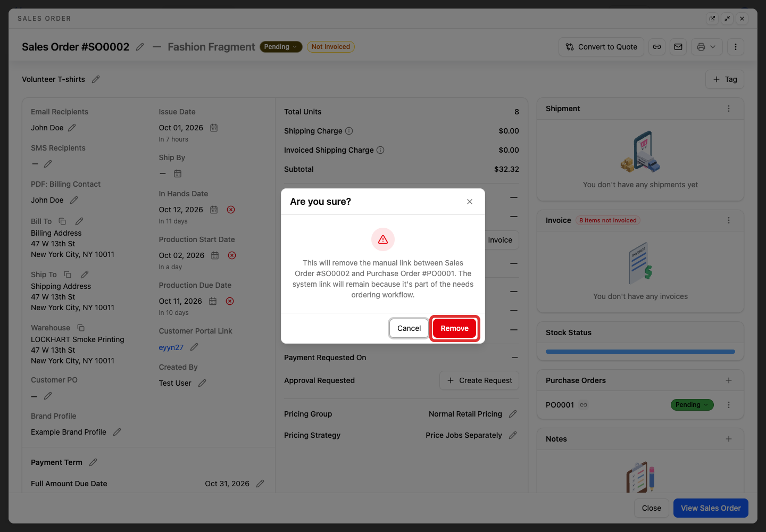Open the Pending status dropdown in header
Screen dimensions: 766x532
[281, 47]
